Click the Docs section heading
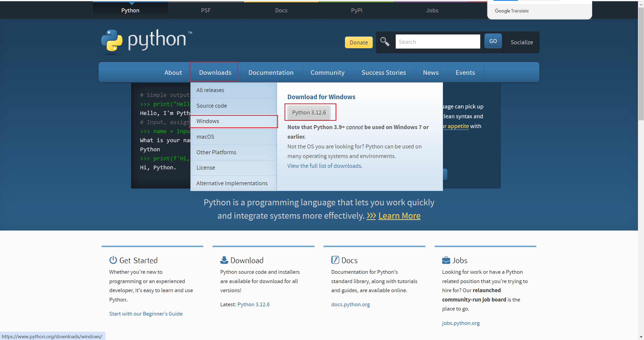This screenshot has height=340, width=644. click(349, 260)
